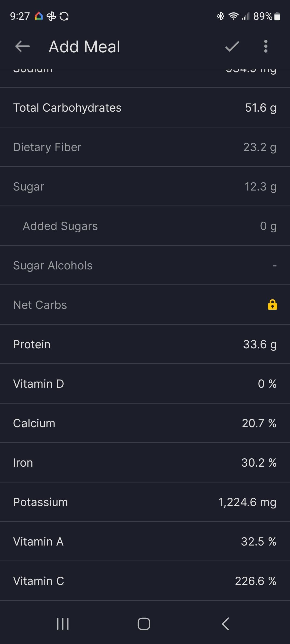The image size is (290, 644).
Task: Edit the Iron percentage 30.2 %
Action: [x=259, y=463]
